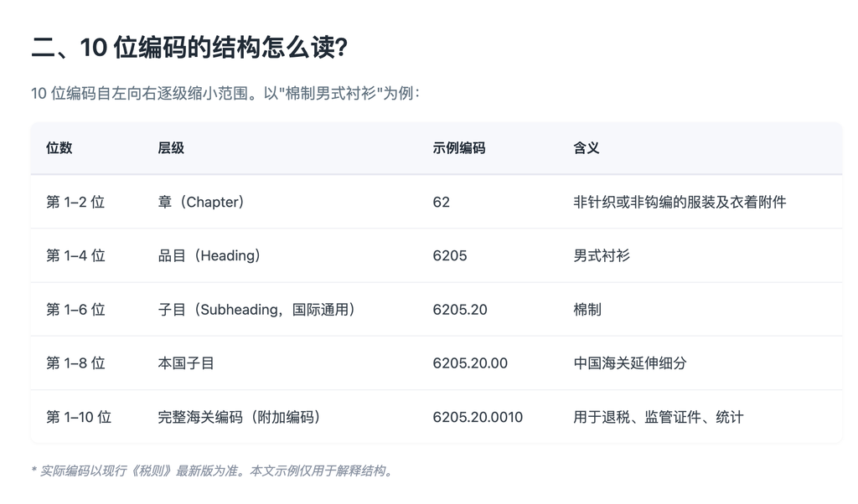Select the 第 1–2 位 cell
This screenshot has width=858, height=504.
pos(75,203)
